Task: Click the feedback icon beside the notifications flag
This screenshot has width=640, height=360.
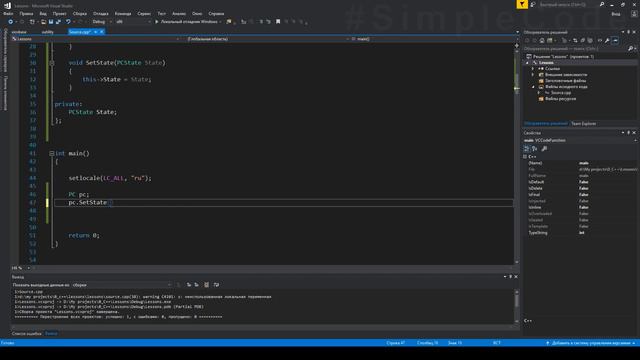Action: coord(533,4)
